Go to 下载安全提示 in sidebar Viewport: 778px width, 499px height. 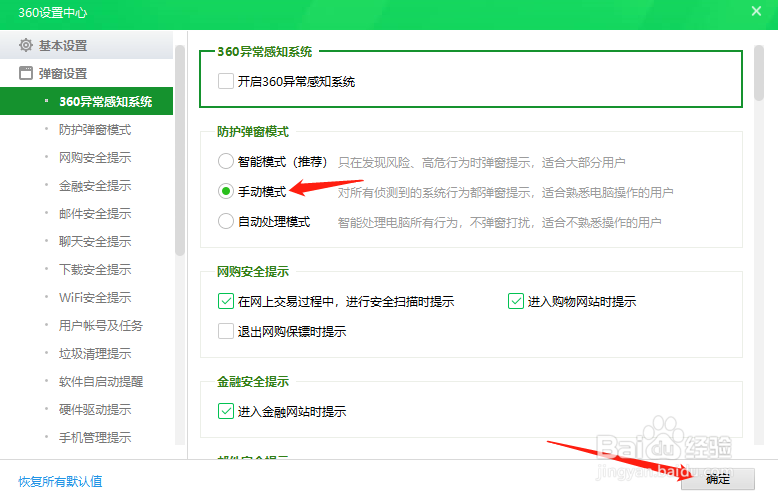95,269
